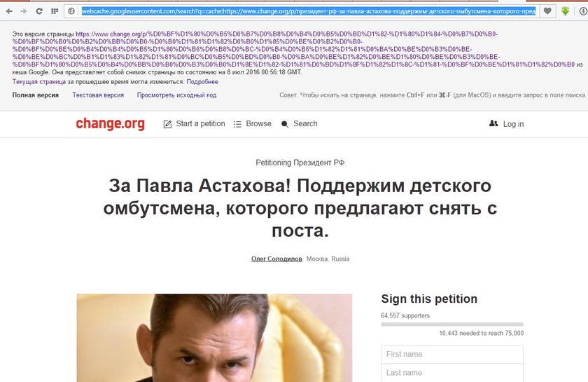Click the petition supporters progress bar
The height and width of the screenshot is (382, 588).
click(x=452, y=324)
